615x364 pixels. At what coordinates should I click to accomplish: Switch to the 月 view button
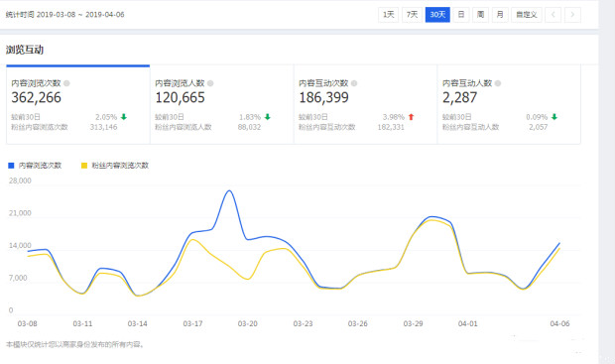(x=500, y=15)
